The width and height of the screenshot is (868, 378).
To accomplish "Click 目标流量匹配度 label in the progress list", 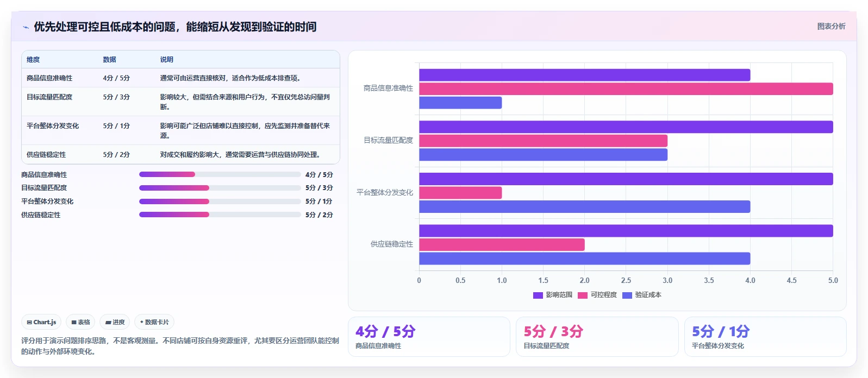I will coord(44,188).
